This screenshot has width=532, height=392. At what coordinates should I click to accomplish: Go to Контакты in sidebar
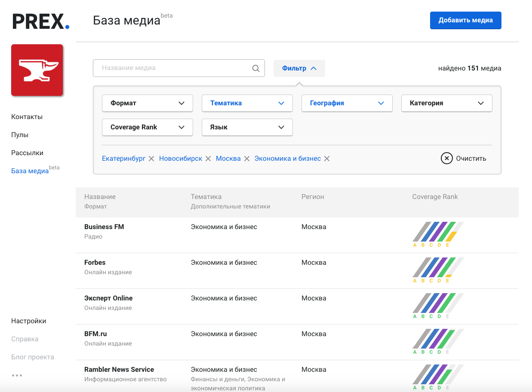pyautogui.click(x=27, y=117)
